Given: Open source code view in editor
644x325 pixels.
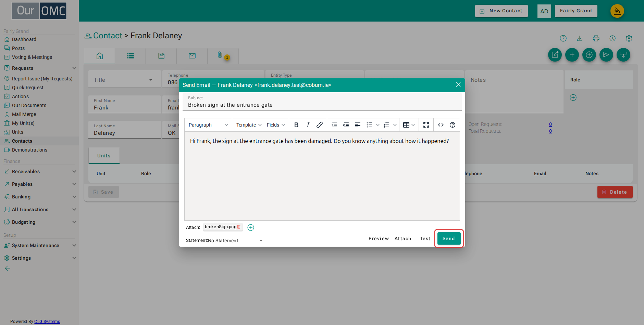Looking at the screenshot, I should pos(441,125).
